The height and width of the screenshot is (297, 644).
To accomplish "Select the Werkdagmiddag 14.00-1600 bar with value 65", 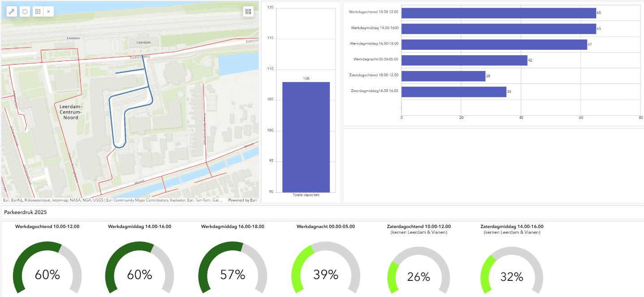I will tap(498, 29).
